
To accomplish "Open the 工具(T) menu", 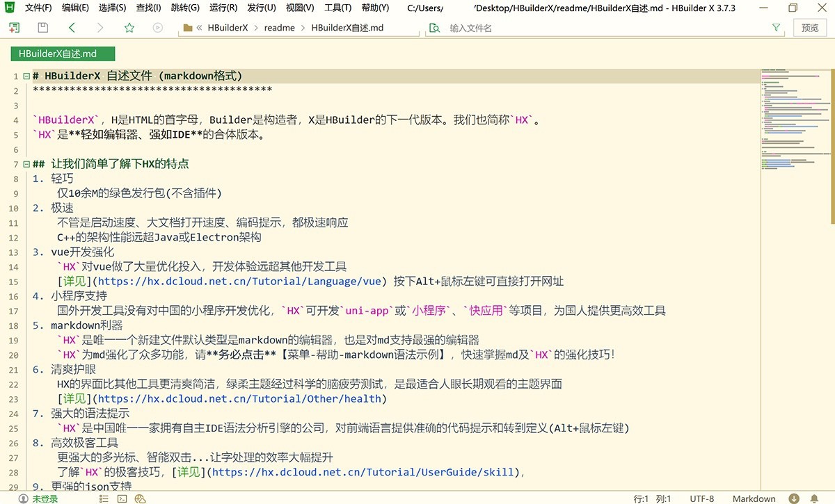I will 337,8.
